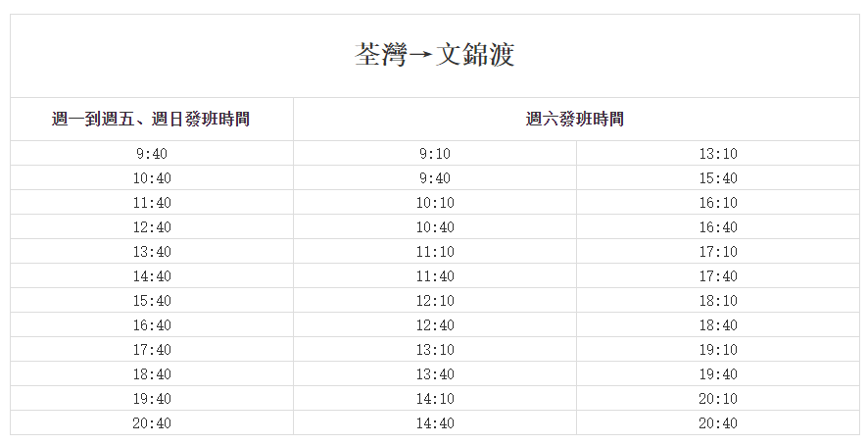The height and width of the screenshot is (445, 868).
Task: Pick the 11:10 departure time cell
Action: pos(434,252)
